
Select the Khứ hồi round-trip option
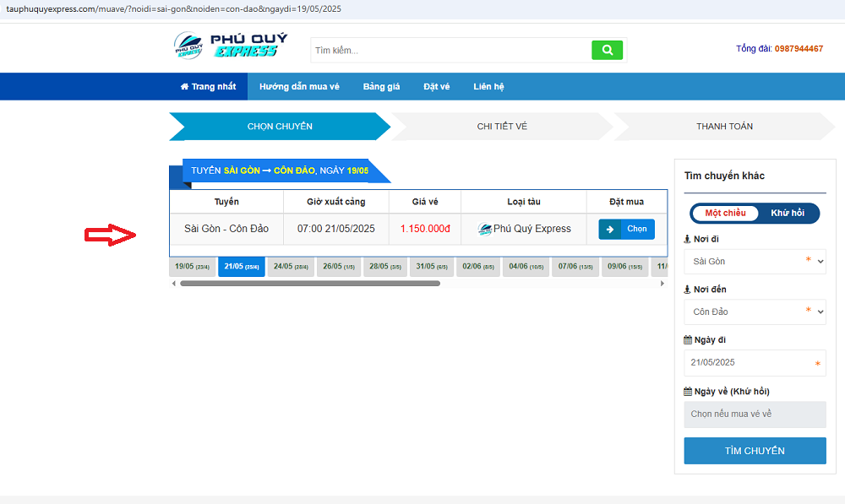pos(788,214)
